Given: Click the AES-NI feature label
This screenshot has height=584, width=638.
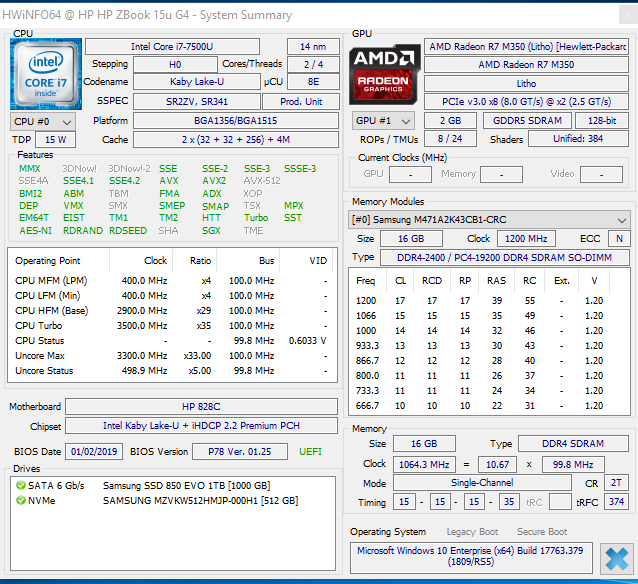Looking at the screenshot, I should pos(35,231).
